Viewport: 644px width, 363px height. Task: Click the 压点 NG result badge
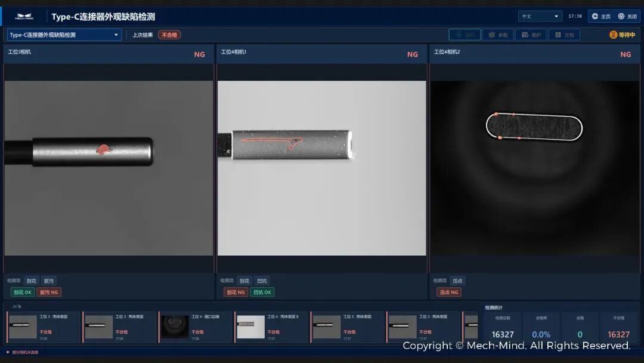(x=449, y=293)
